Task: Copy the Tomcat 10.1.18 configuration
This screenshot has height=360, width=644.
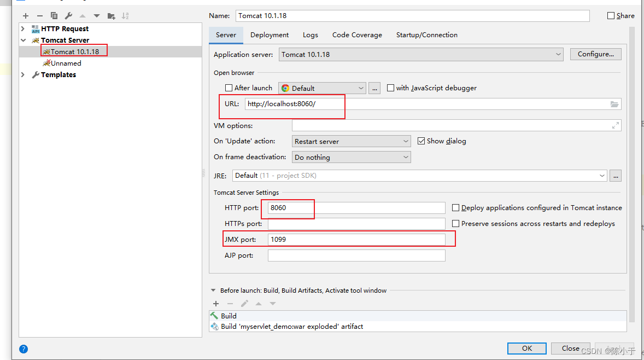Action: 54,16
